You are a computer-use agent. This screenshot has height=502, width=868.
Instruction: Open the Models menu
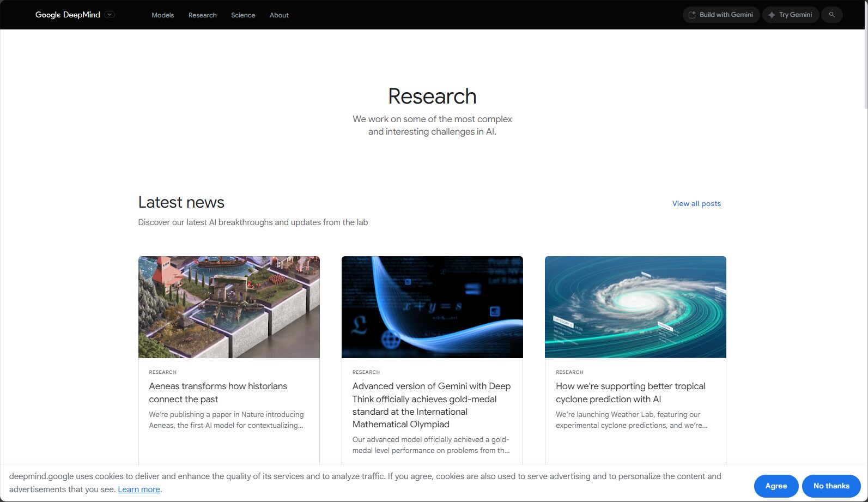tap(162, 15)
